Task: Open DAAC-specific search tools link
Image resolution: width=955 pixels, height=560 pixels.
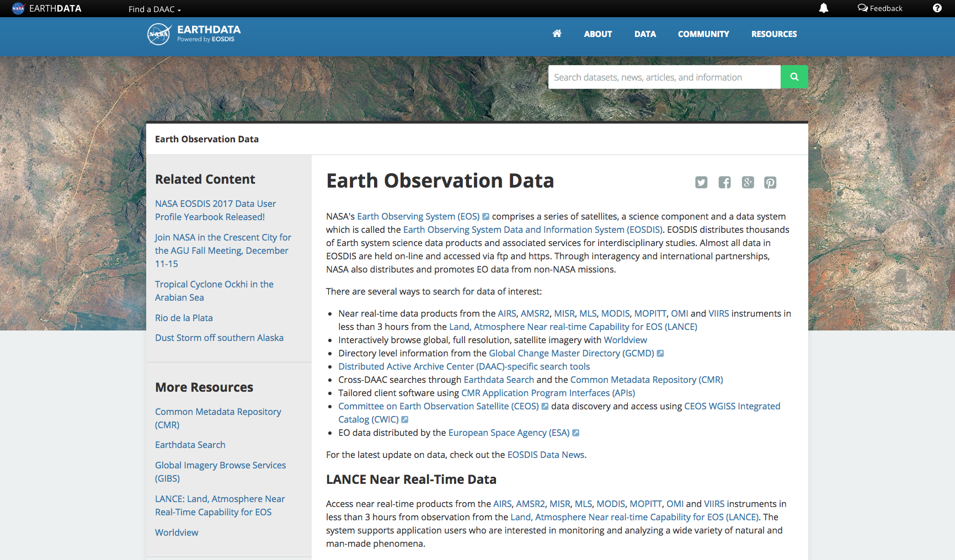Action: 464,366
